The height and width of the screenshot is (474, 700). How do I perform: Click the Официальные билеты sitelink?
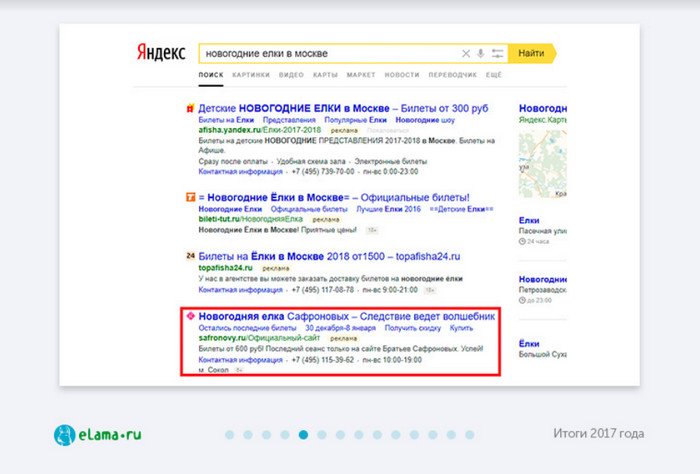[x=309, y=209]
